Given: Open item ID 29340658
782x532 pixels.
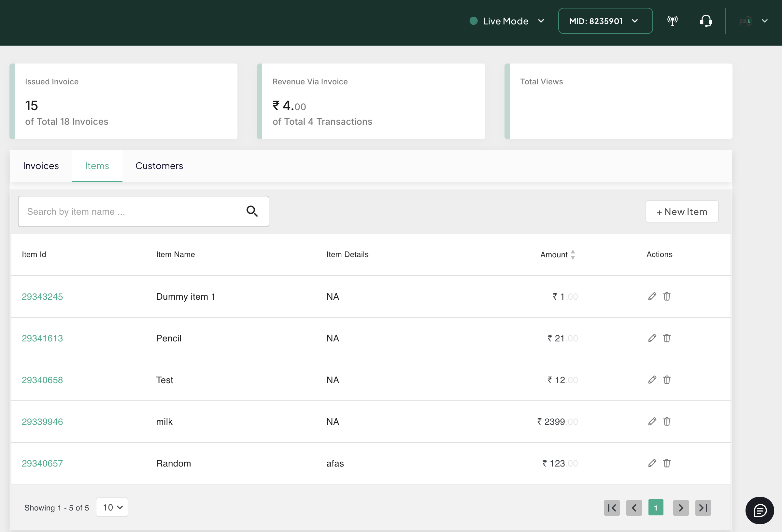Looking at the screenshot, I should click(42, 380).
